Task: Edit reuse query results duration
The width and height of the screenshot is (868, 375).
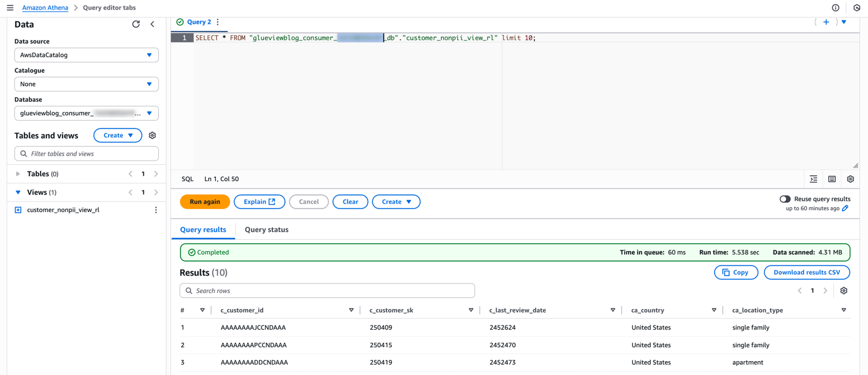Action: 845,208
